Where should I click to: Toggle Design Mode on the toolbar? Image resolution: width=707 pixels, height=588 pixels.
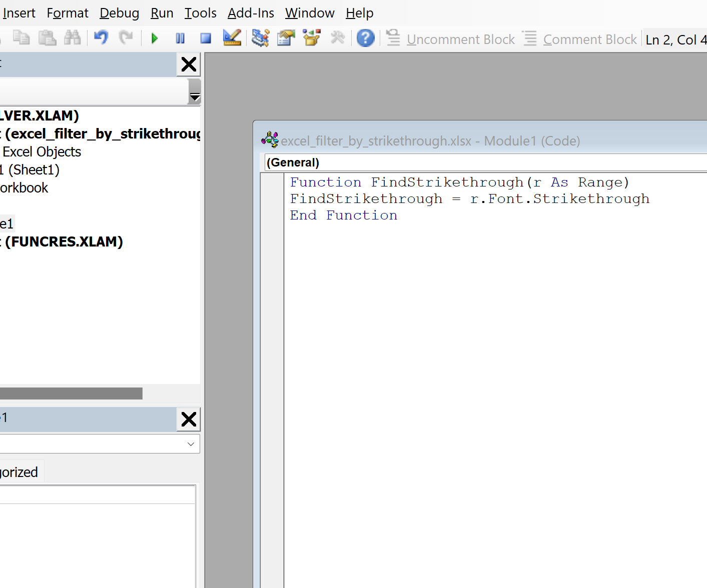point(231,38)
